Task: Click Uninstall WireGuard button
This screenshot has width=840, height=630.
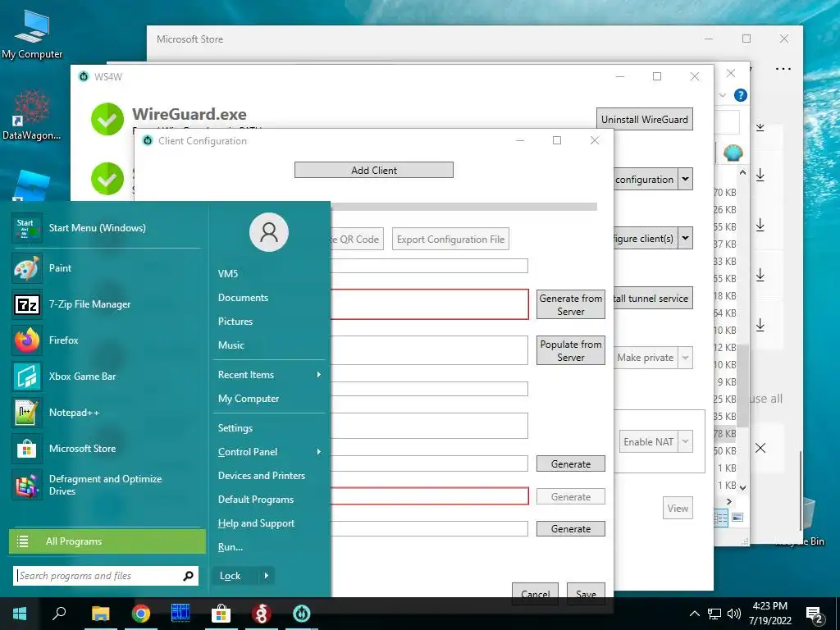Action: (645, 120)
